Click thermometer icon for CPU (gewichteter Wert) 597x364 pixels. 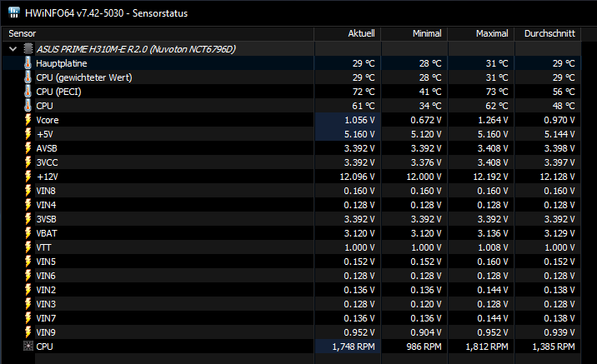point(28,77)
